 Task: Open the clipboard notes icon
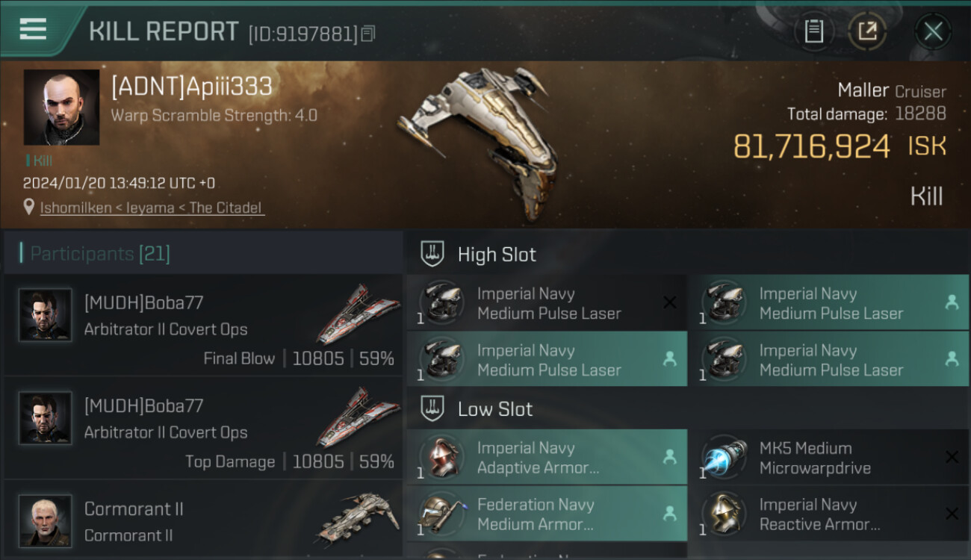point(813,31)
